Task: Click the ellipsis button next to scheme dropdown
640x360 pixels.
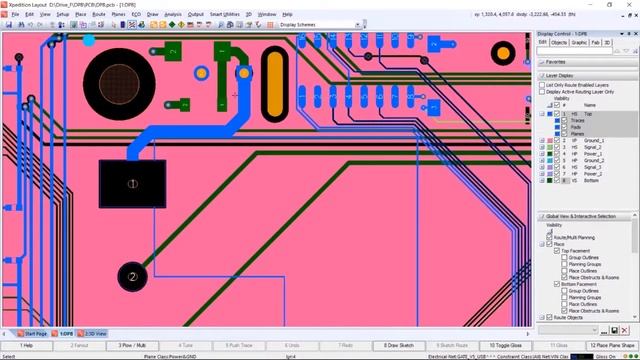Action: point(604,331)
